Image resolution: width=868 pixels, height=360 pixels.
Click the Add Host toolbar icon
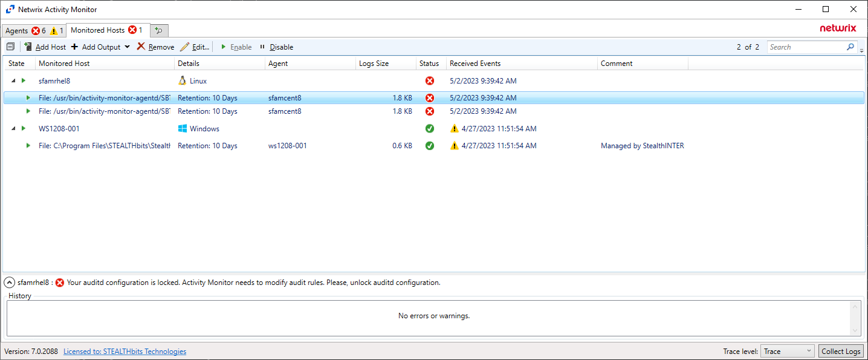28,47
